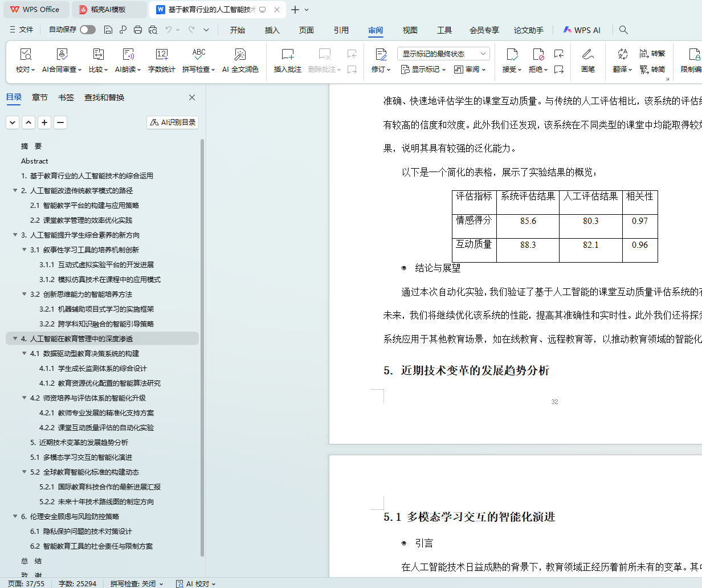The image size is (702, 588).
Task: Open the 翻译 translate tool
Action: [x=622, y=55]
